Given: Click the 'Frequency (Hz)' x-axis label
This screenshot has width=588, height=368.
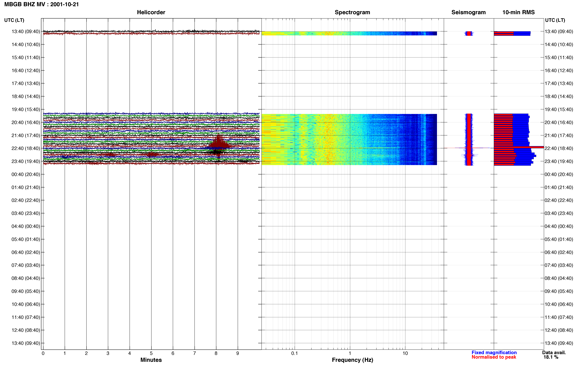Looking at the screenshot, I should pos(352,360).
